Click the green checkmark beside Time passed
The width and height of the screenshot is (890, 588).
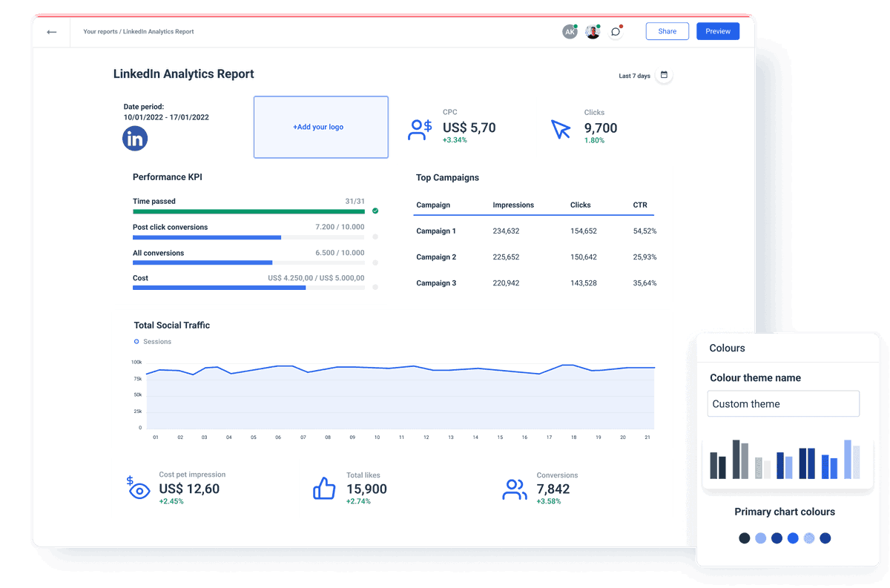[x=375, y=211]
